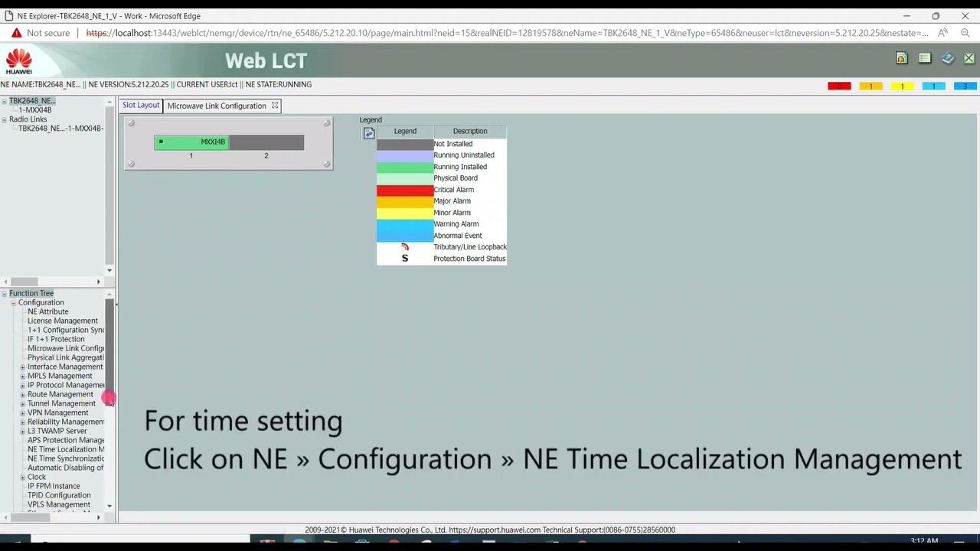Select the TBK2648_NE...-1-MXXI4B radio link
The height and width of the screenshot is (551, 980).
60,129
